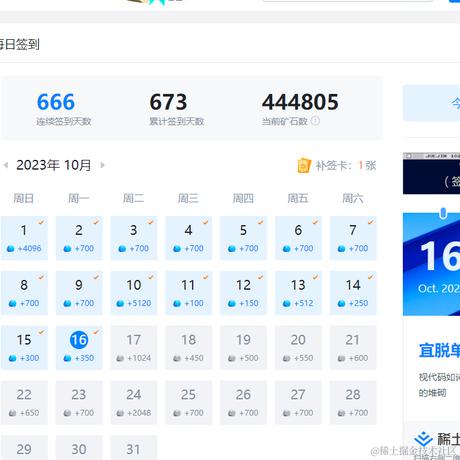Click day 11 with +100 reward
Viewport: 460px width, 460px height.
point(188,293)
